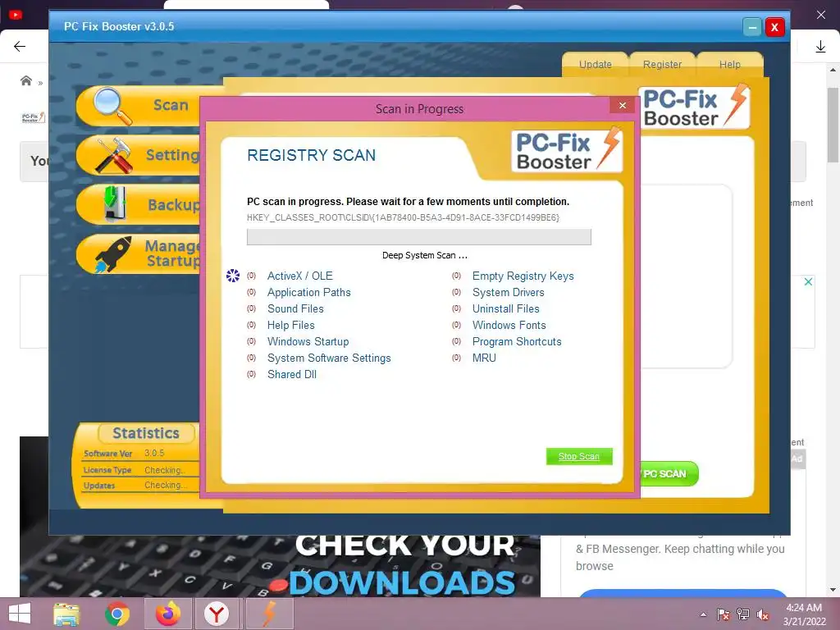Click the CHECK YOUR DOWNLOADS banner image
The image size is (840, 630).
coord(280,566)
